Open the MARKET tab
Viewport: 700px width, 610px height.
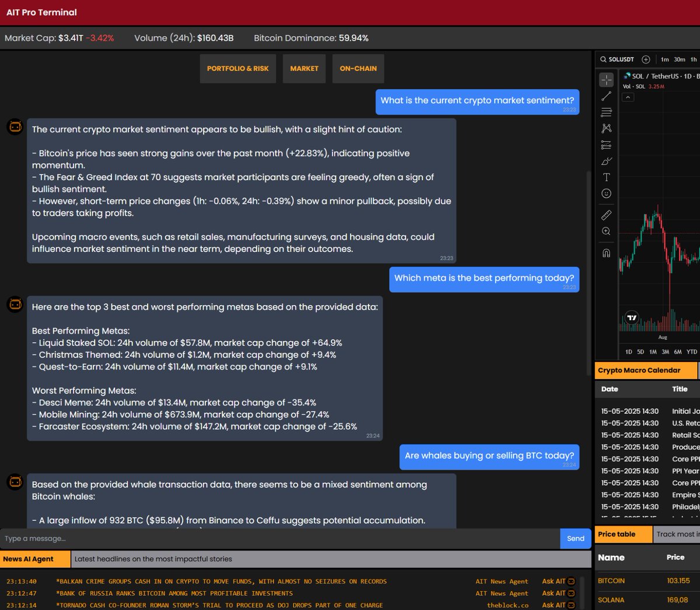pos(304,69)
